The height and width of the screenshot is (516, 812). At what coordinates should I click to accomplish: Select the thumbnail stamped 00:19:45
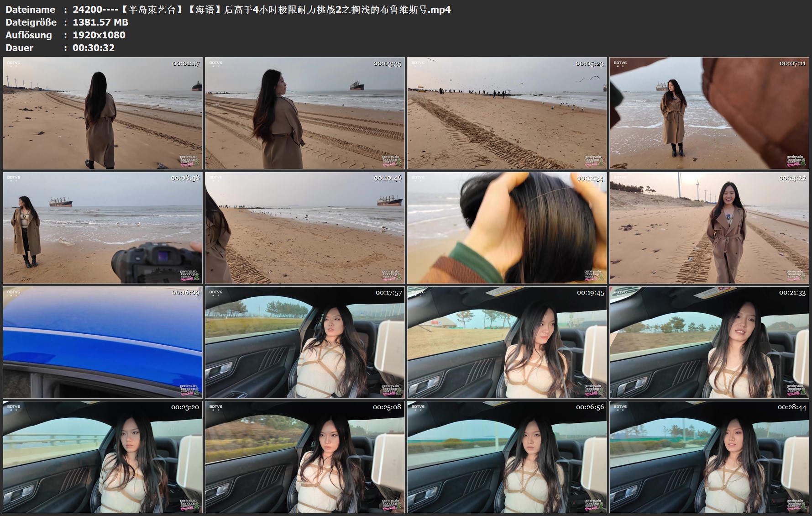click(507, 342)
